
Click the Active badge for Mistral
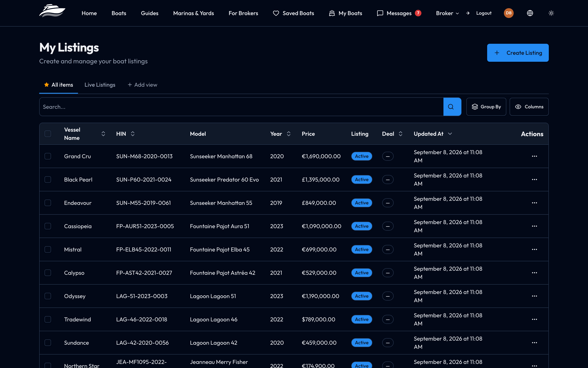[x=362, y=249]
